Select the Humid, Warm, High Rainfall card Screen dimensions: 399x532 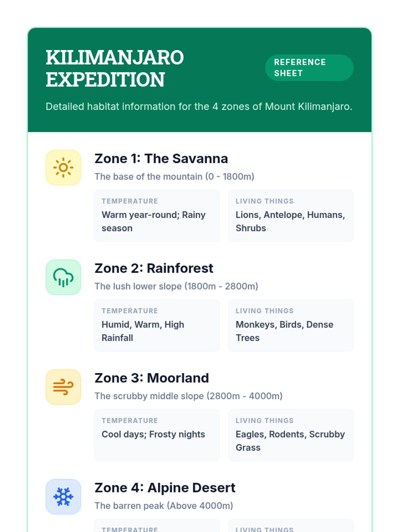(x=157, y=326)
